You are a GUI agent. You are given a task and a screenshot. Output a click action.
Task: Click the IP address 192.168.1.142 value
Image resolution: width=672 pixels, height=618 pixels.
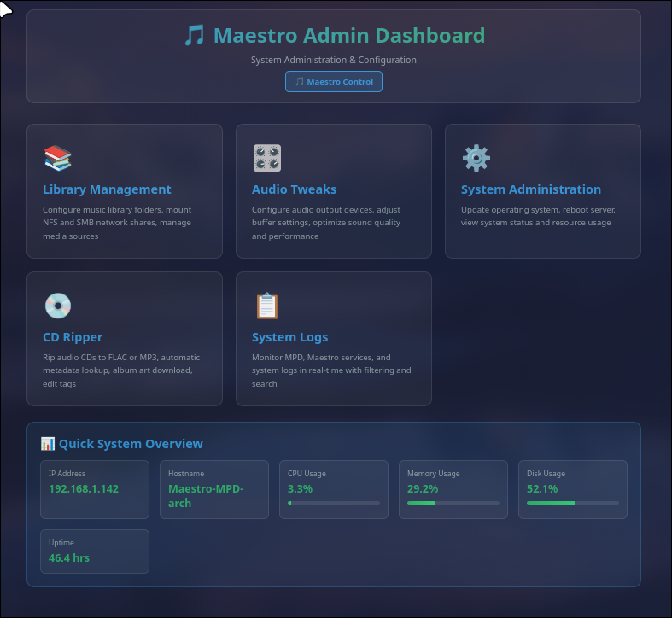coord(84,489)
